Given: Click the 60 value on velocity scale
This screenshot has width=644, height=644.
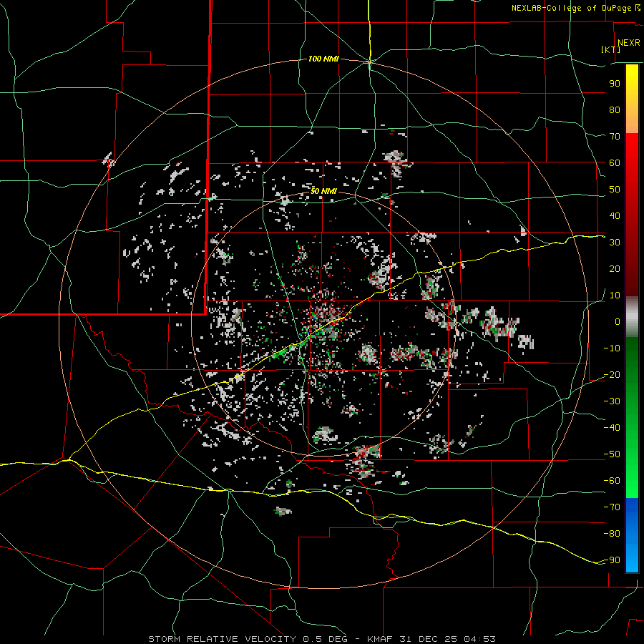Looking at the screenshot, I should pos(615,162).
